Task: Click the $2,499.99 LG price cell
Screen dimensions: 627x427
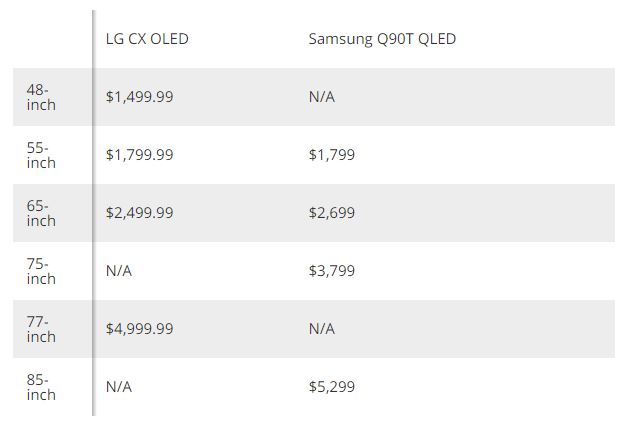Action: [139, 213]
